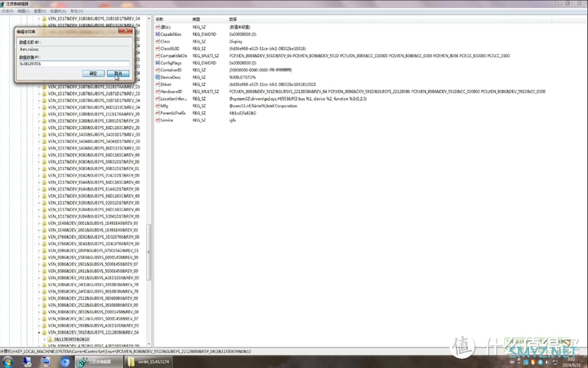Select the DeviceDesc value icon
588x368 pixels.
point(158,77)
